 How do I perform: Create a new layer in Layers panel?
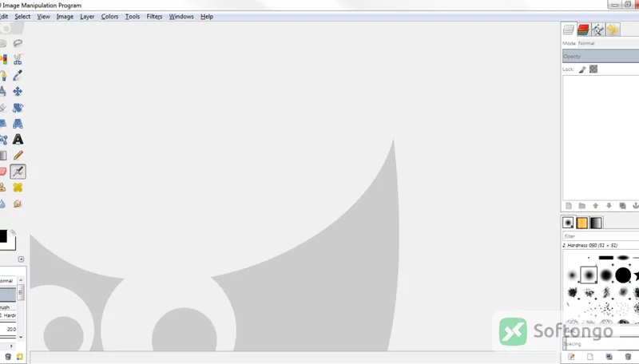click(569, 206)
